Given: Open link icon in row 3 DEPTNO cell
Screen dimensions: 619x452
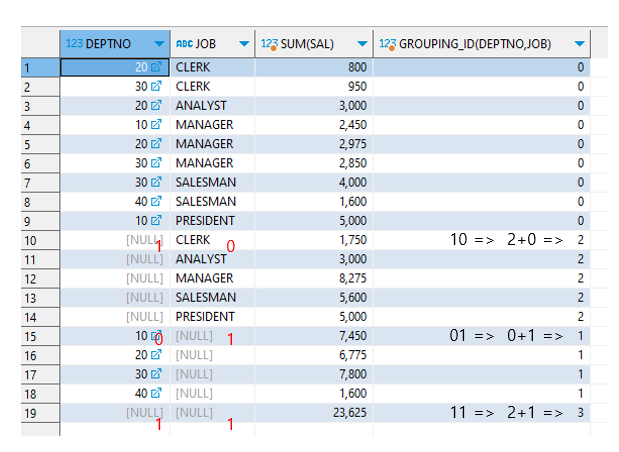Looking at the screenshot, I should (x=156, y=105).
